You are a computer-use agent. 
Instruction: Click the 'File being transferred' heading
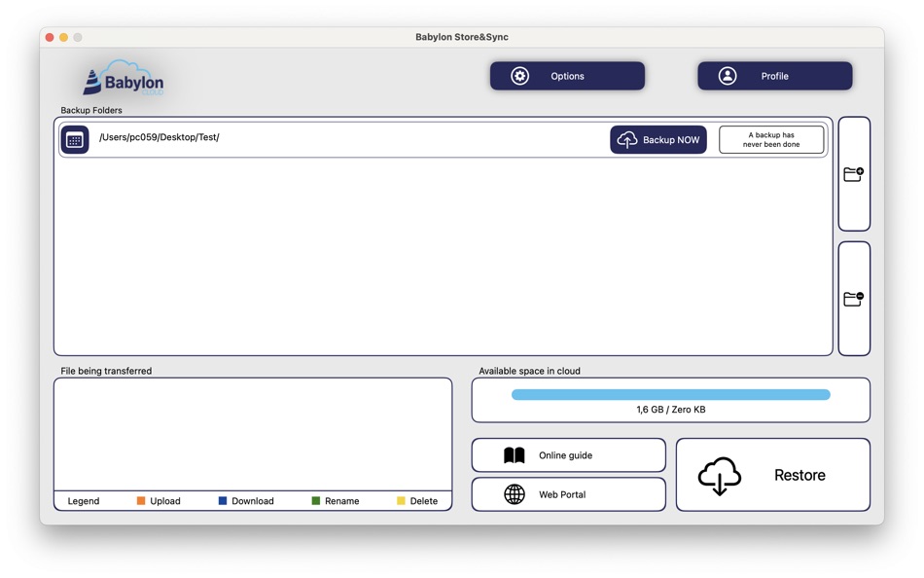click(x=106, y=371)
